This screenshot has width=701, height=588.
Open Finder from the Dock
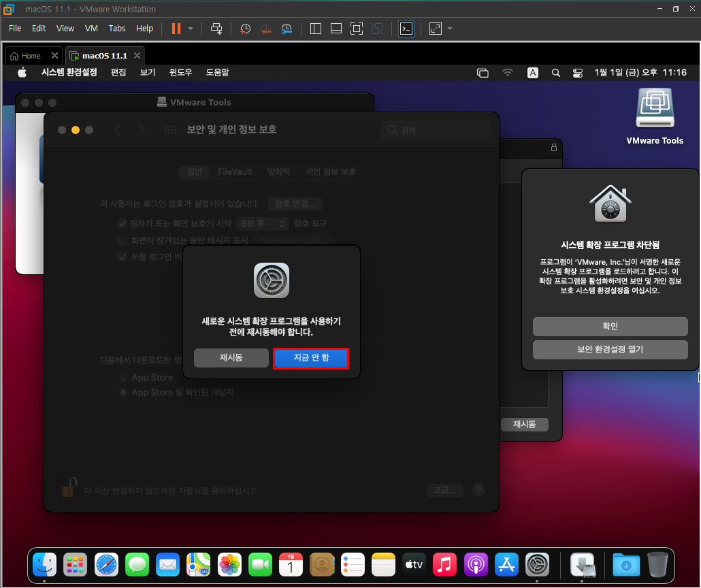[45, 565]
